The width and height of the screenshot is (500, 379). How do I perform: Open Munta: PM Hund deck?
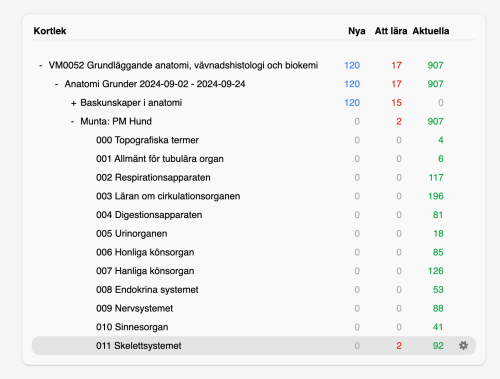(116, 121)
